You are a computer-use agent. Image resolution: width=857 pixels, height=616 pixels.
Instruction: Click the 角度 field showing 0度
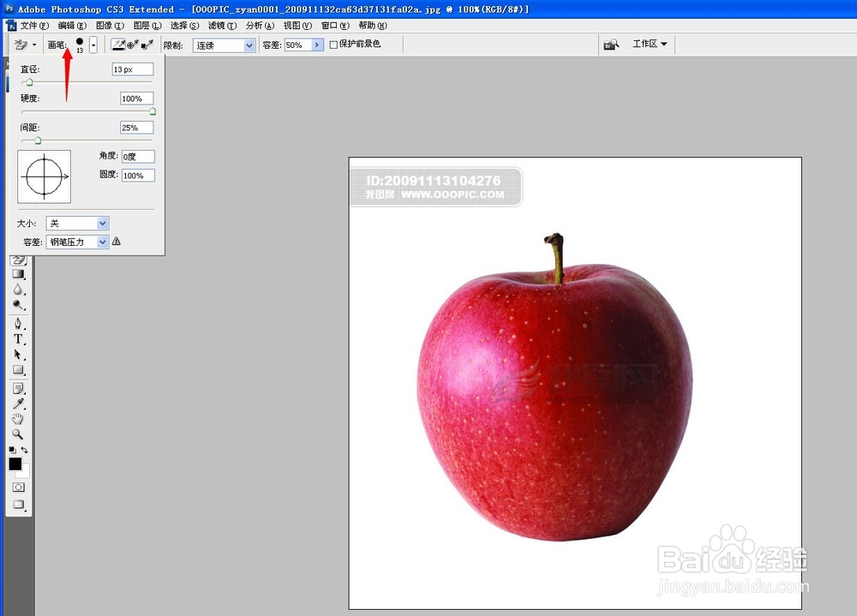(x=138, y=156)
